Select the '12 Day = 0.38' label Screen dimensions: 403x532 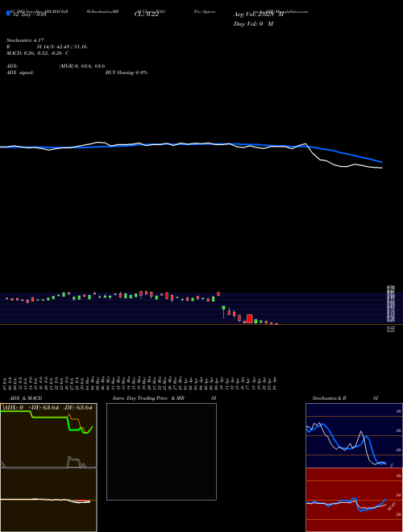tap(28, 15)
